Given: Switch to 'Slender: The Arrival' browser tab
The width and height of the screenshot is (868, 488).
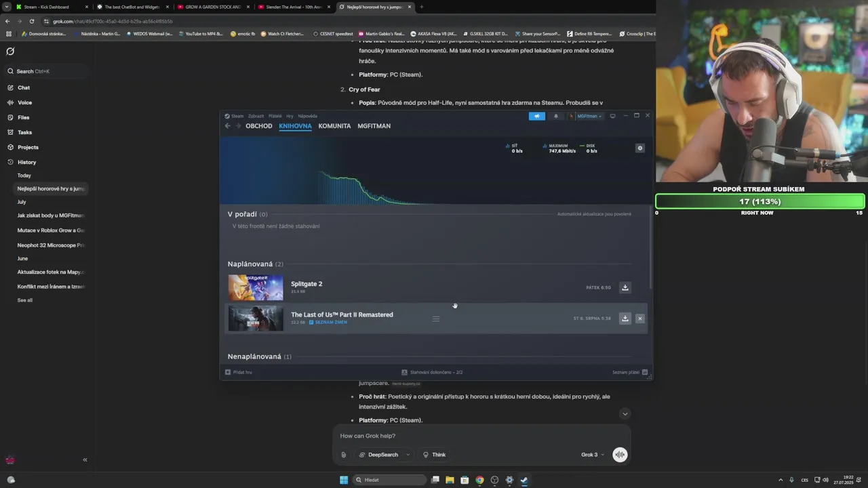Looking at the screenshot, I should [x=293, y=7].
